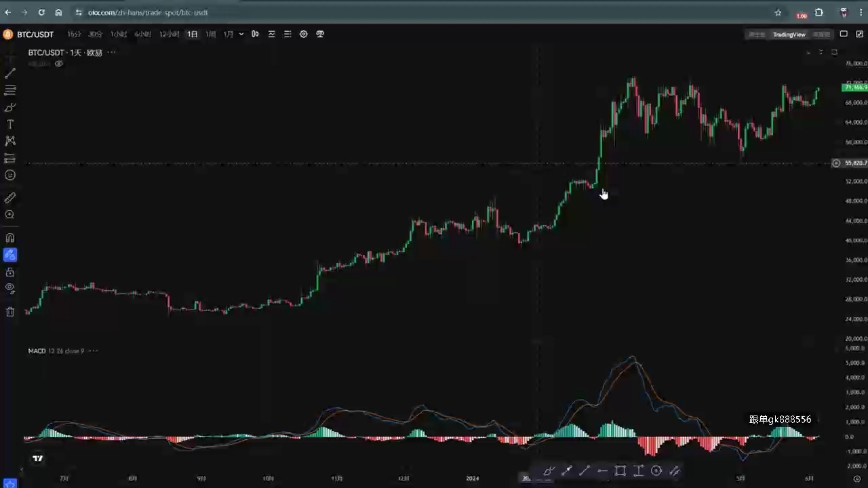Pick circle tool in floating toolbar

[656, 471]
